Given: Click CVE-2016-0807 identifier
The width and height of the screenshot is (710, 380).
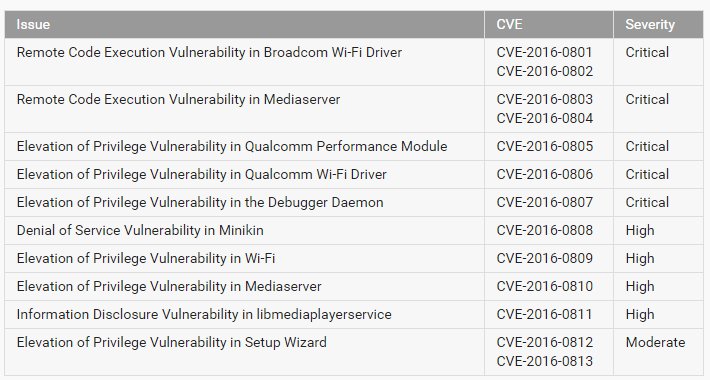Looking at the screenshot, I should [544, 202].
